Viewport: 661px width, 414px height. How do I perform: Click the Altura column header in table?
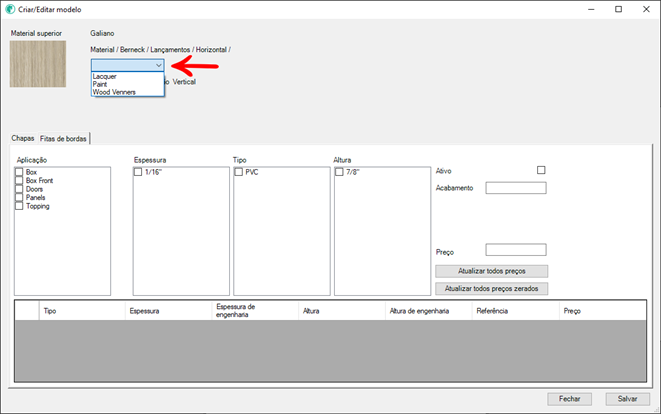click(342, 311)
